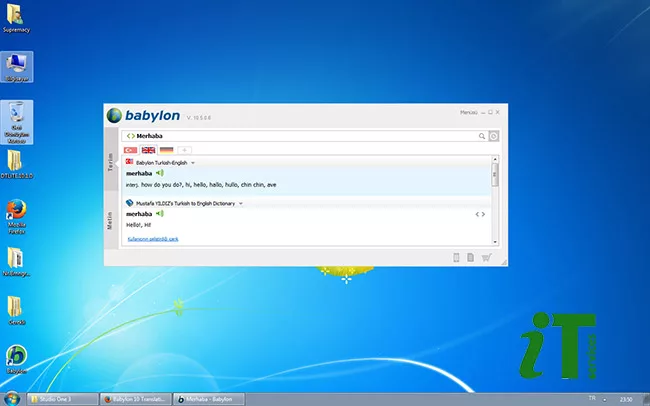Switch to the Metin side tab
Image resolution: width=650 pixels, height=406 pixels.
(x=111, y=220)
